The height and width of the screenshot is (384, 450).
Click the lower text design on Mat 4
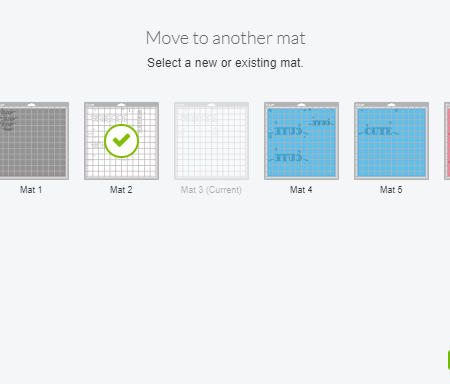point(288,157)
